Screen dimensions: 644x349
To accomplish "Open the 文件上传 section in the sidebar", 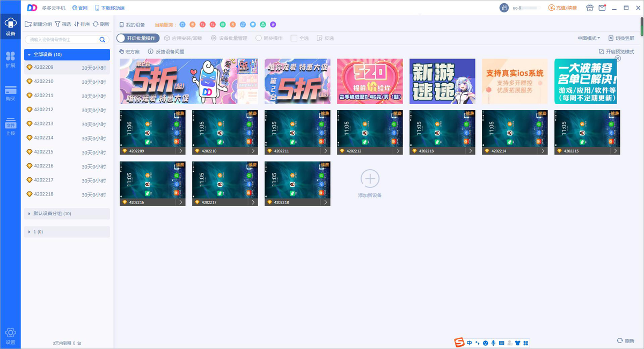I will [10, 128].
